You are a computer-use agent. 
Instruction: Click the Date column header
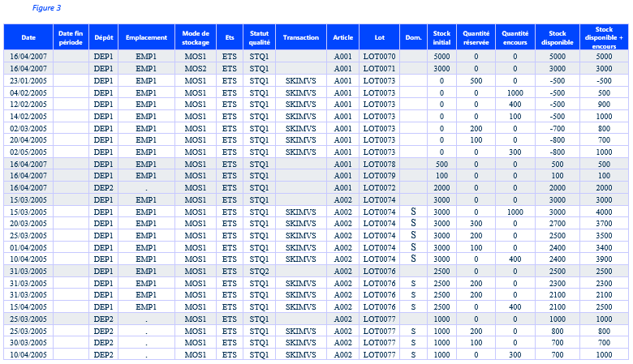(28, 37)
